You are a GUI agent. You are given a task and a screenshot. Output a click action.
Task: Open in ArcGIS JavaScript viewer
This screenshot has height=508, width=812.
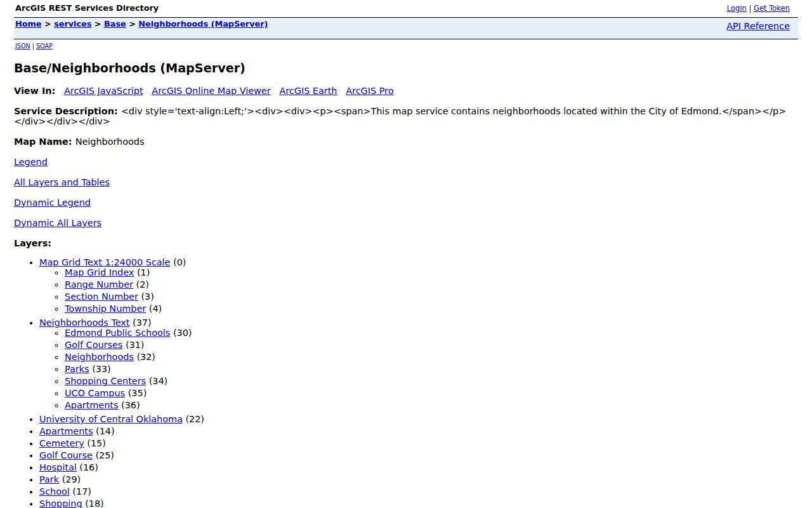pyautogui.click(x=103, y=91)
